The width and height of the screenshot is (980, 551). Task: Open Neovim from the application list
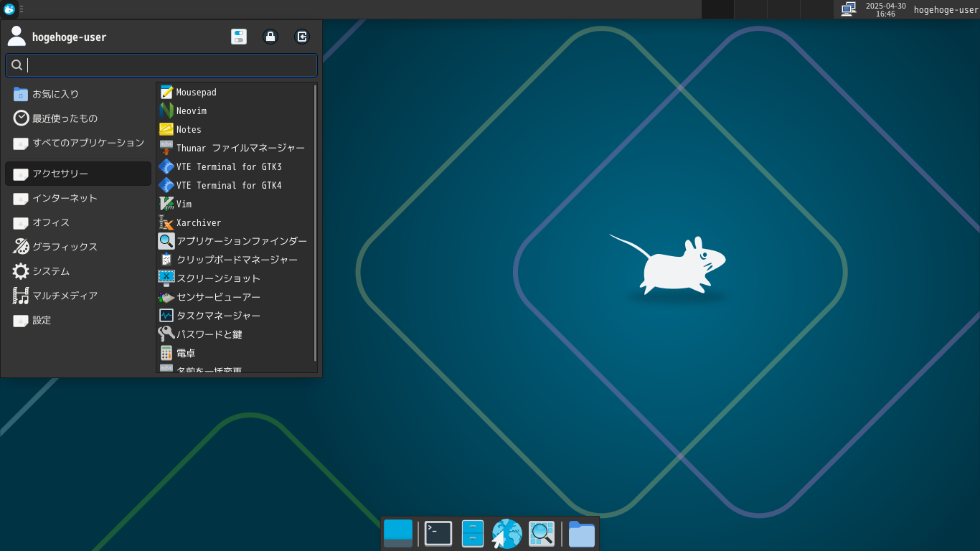(191, 111)
